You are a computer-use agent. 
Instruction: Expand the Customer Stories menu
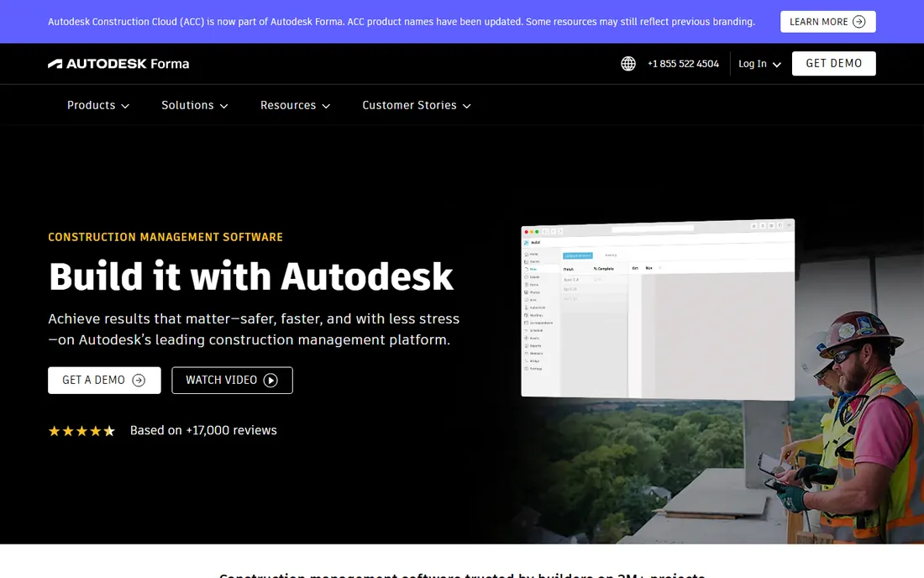(x=417, y=106)
